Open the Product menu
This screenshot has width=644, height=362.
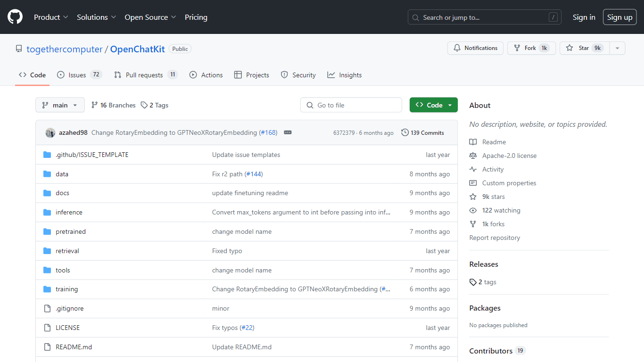pos(51,17)
